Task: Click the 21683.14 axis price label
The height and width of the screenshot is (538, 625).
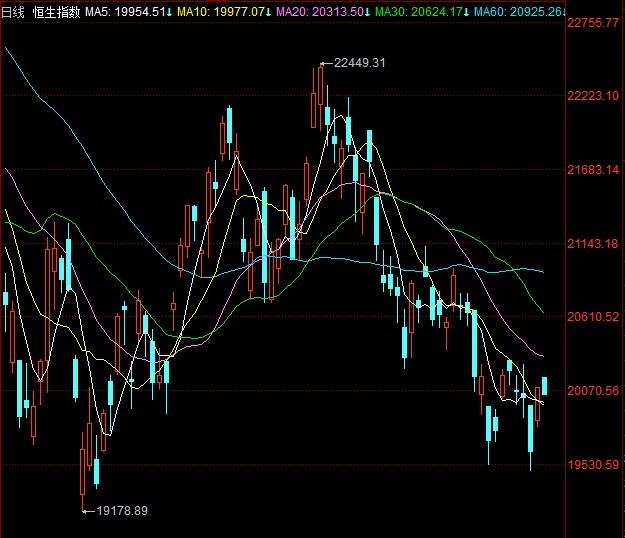Action: [594, 170]
